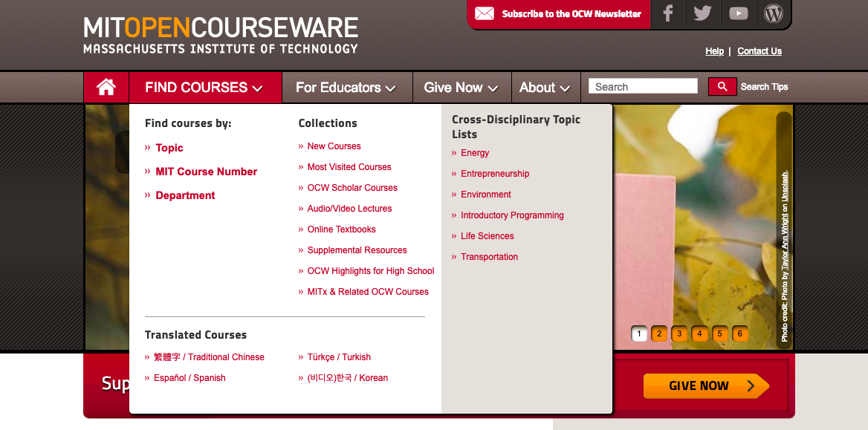Viewport: 868px width, 430px height.
Task: Go to the home page icon
Action: click(106, 88)
